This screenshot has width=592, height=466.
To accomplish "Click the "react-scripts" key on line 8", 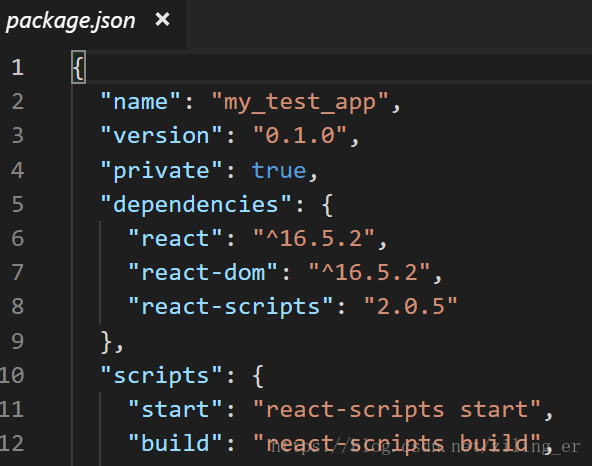I will [x=231, y=306].
